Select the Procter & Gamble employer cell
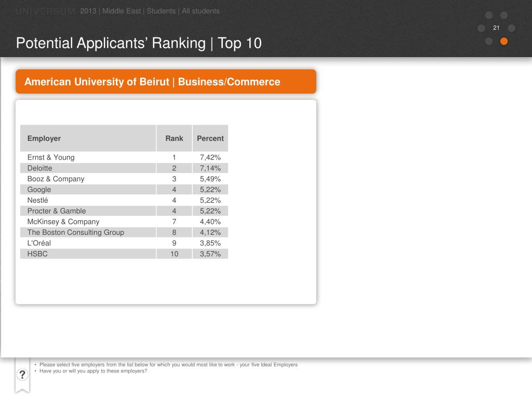Image resolution: width=532 pixels, height=399 pixels. tap(88, 211)
